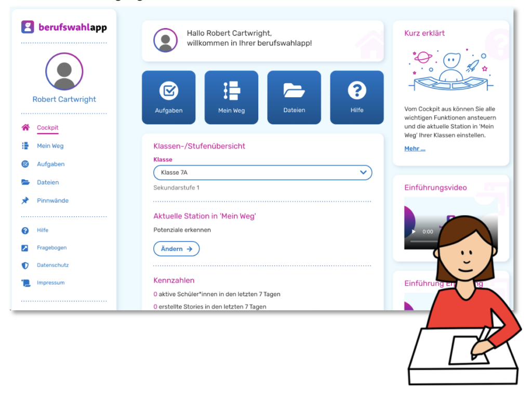This screenshot has height=398, width=532.
Task: Open the Fragebogen icon in sidebar
Action: coord(25,248)
